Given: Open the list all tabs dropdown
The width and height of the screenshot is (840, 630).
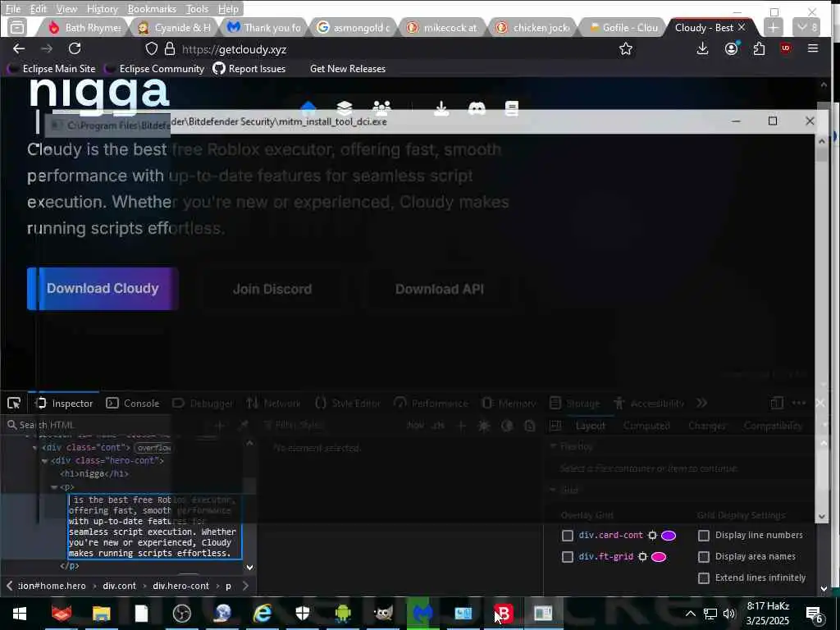Looking at the screenshot, I should [806, 27].
